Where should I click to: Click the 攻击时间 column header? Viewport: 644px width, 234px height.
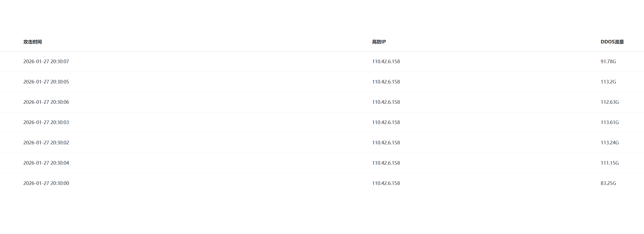click(x=33, y=42)
